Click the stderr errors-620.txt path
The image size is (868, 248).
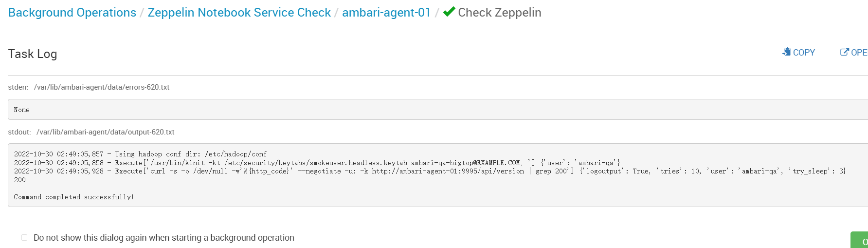102,87
